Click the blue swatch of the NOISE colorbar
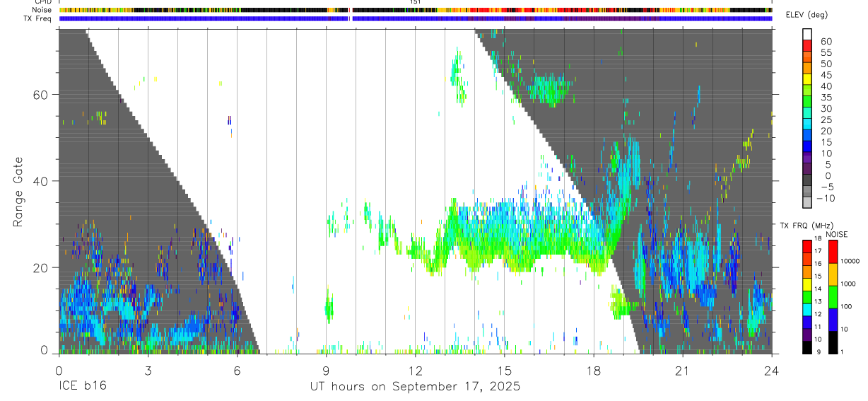Image resolution: width=868 pixels, height=401 pixels. (x=833, y=319)
